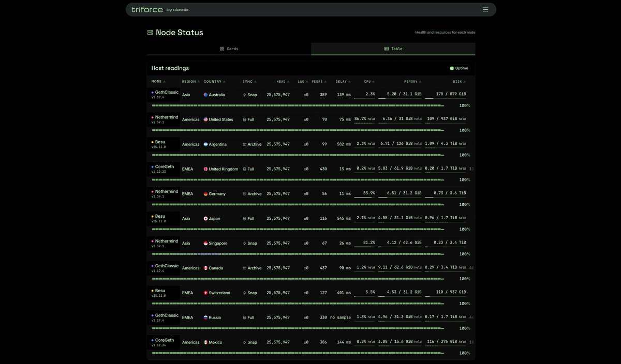This screenshot has width=621, height=364.
Task: Sort by the DISK column header
Action: click(459, 81)
